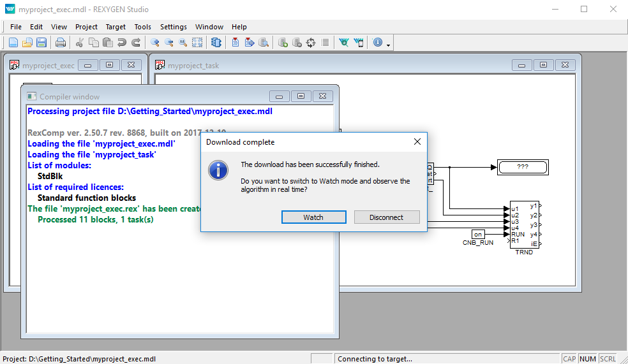Click the Copy toolbar icon
Screen dimensions: 628x364
(x=94, y=43)
